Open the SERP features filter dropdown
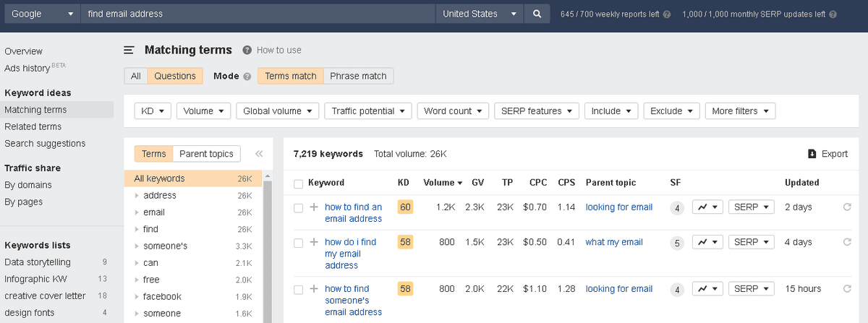Screen dimensions: 868x323 click(536, 111)
